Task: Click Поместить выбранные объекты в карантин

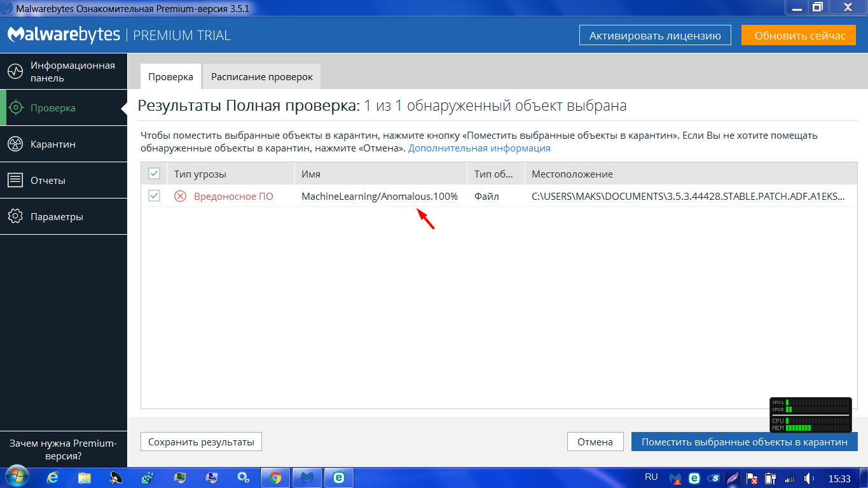Action: [x=745, y=442]
